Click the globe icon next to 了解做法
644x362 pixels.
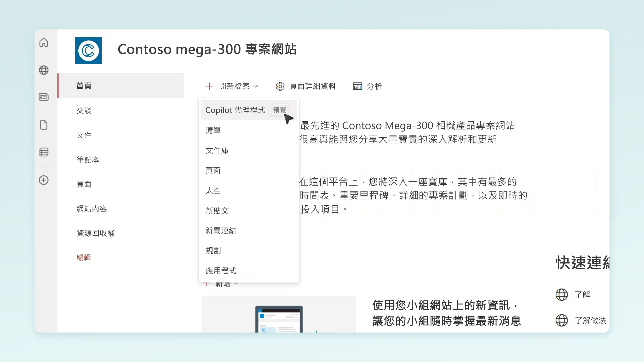click(562, 320)
